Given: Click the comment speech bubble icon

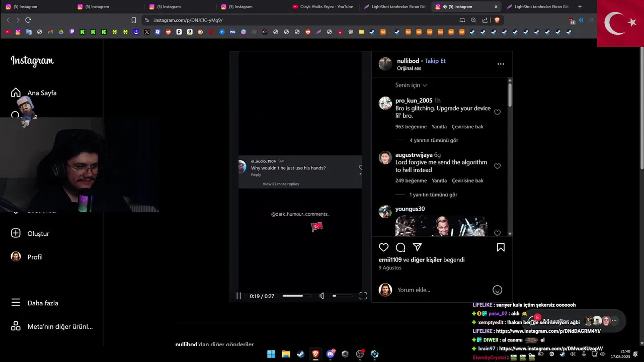Looking at the screenshot, I should [x=400, y=247].
